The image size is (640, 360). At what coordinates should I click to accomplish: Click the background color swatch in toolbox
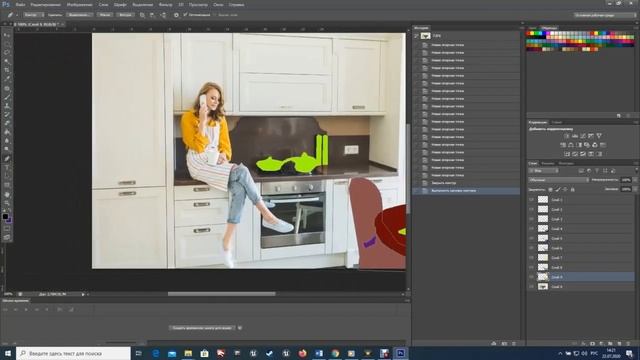point(9,220)
